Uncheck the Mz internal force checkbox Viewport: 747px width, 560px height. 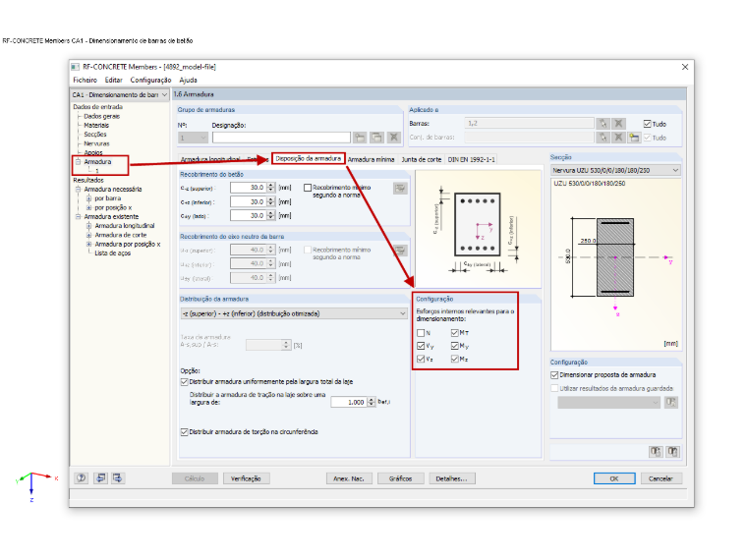pos(454,359)
